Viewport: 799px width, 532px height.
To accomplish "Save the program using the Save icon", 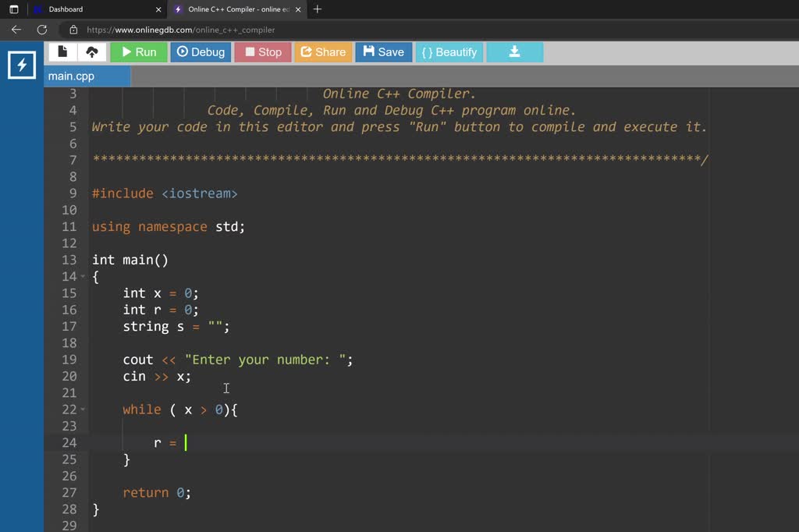I will 383,51.
